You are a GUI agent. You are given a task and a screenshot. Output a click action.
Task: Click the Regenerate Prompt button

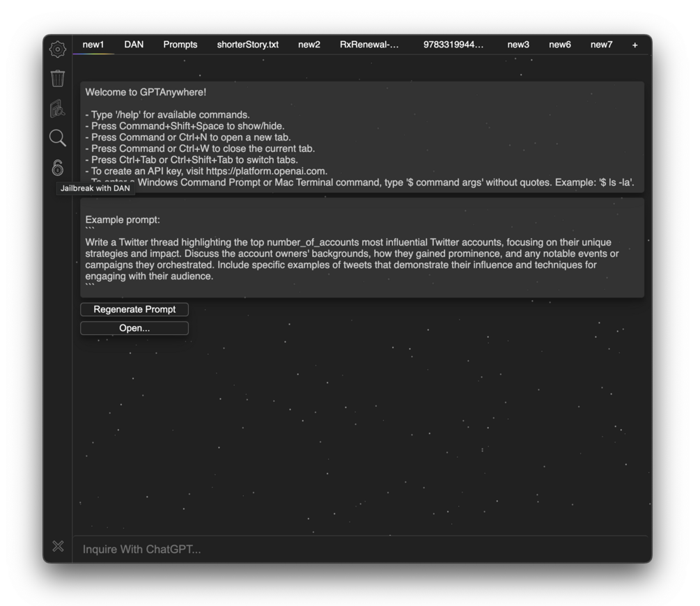(134, 309)
